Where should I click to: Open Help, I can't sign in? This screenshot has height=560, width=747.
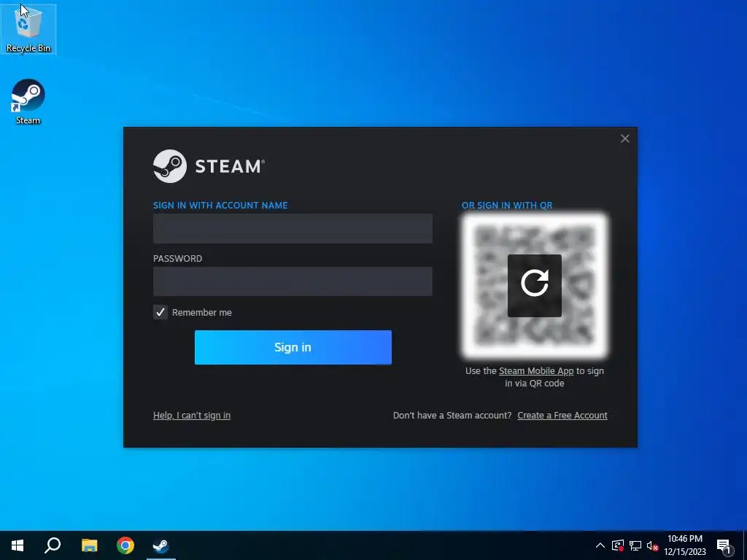point(192,415)
